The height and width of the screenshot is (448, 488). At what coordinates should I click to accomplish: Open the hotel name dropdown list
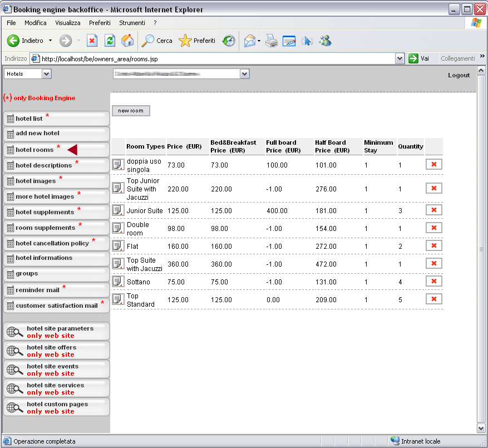click(x=244, y=73)
